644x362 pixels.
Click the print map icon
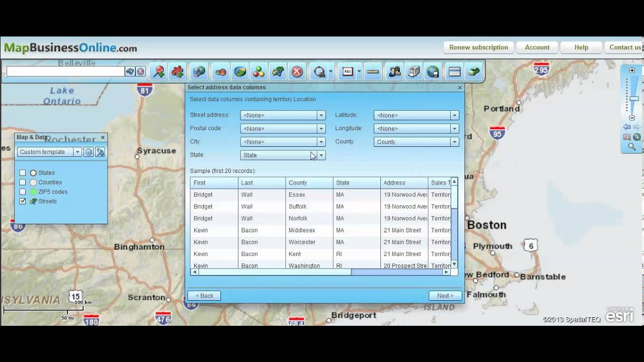(414, 72)
